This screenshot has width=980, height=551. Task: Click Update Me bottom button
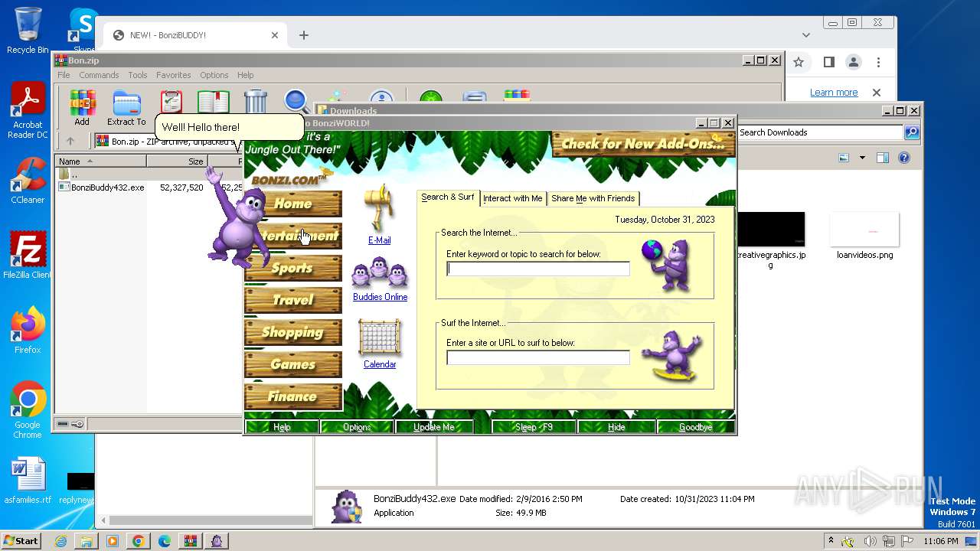(x=434, y=427)
